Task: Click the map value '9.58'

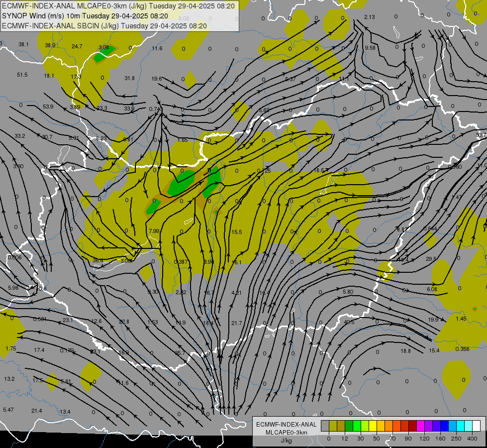Action: pyautogui.click(x=370, y=48)
